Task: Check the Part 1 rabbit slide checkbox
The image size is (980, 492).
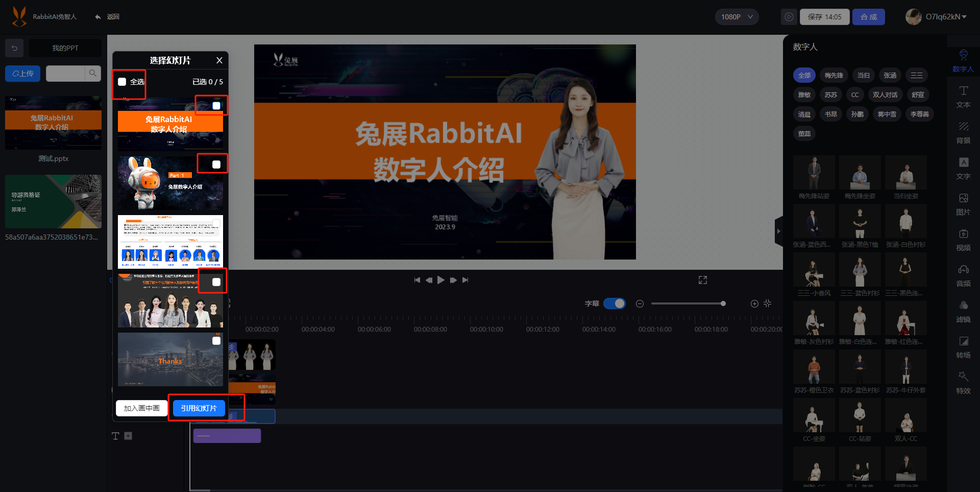Action: point(216,165)
